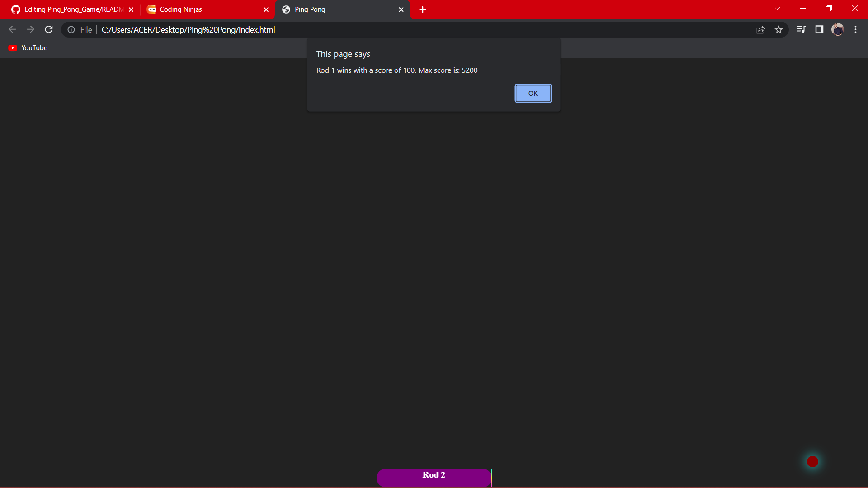Open the browser side panel icon
The image size is (868, 488).
pyautogui.click(x=819, y=29)
